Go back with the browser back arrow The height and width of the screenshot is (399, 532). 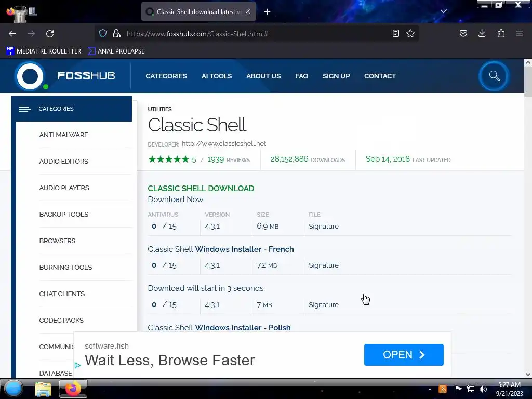(x=12, y=34)
